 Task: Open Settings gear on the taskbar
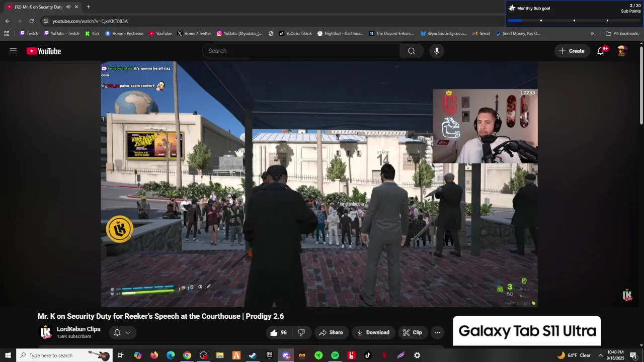tap(417, 355)
